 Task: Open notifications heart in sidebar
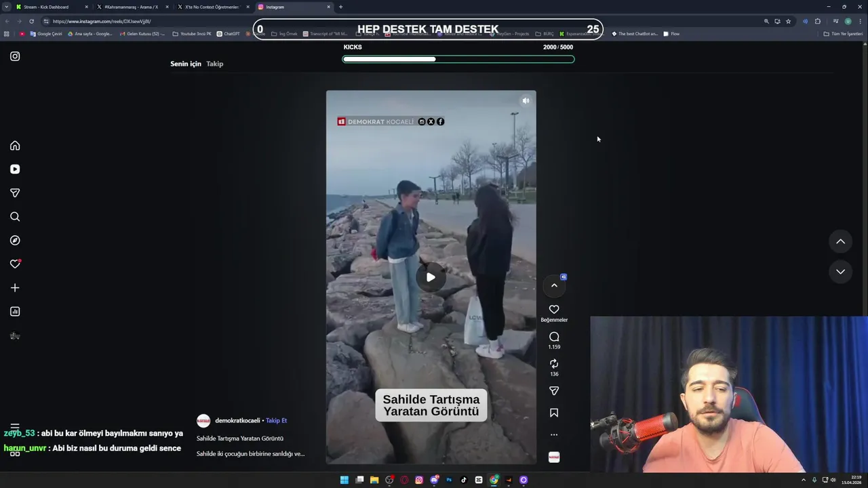pyautogui.click(x=15, y=264)
